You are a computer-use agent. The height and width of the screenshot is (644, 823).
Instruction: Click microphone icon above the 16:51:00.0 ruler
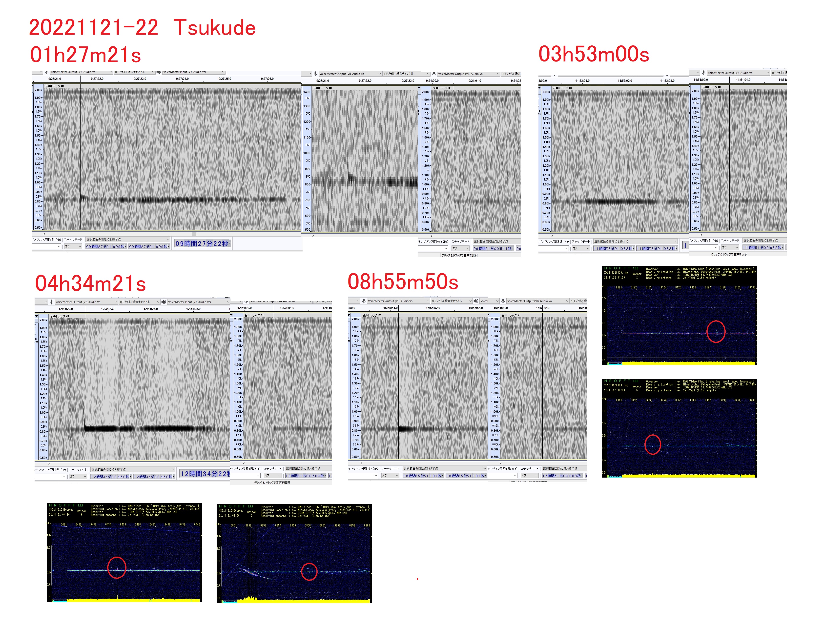coord(503,301)
